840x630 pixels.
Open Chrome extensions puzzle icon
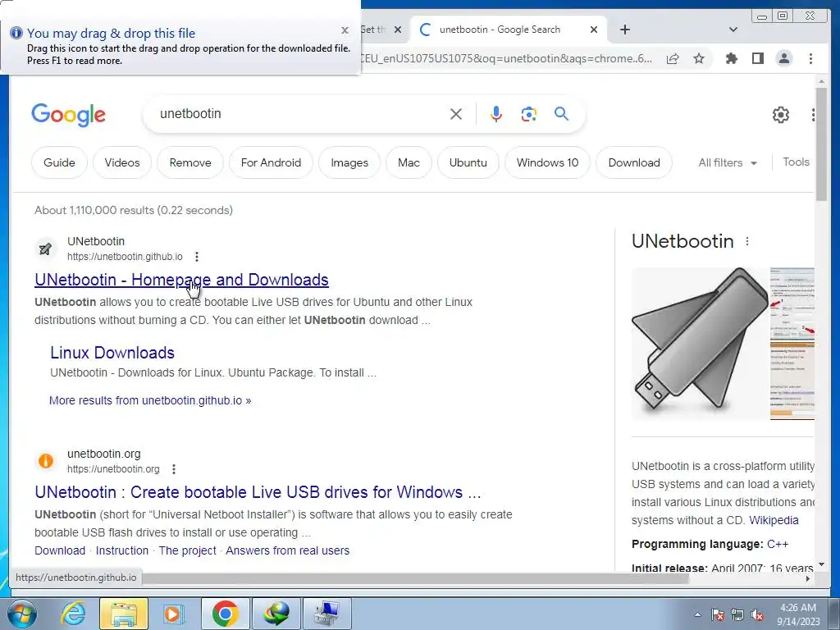[x=731, y=58]
